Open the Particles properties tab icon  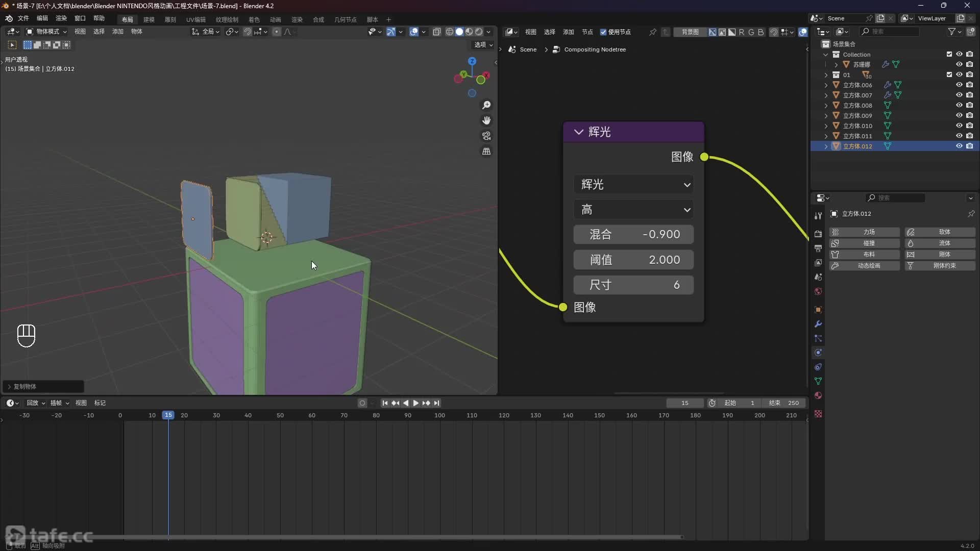[818, 338]
